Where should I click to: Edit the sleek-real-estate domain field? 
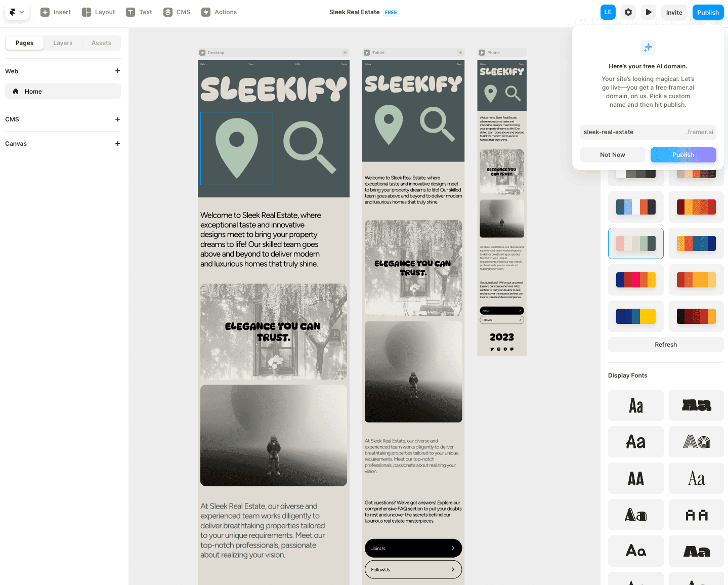coord(632,132)
